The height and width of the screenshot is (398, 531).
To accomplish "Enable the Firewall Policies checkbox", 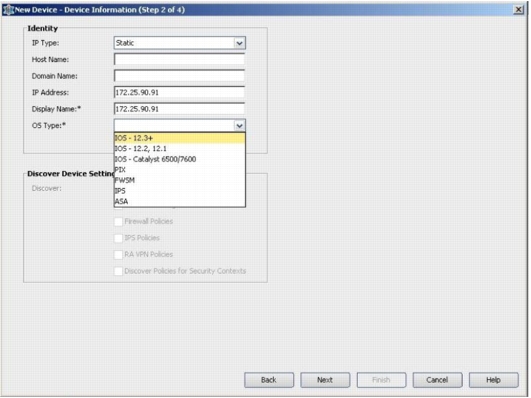I will tap(118, 222).
